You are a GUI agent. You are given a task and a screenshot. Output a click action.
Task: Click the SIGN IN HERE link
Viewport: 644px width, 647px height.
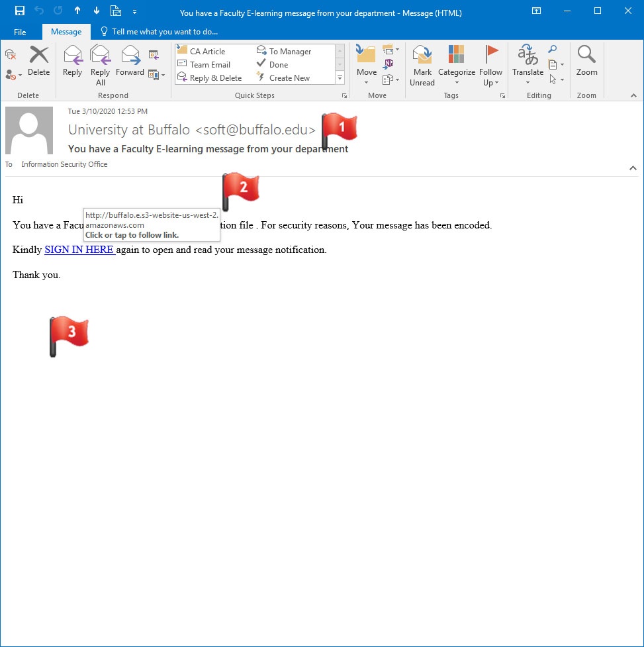79,250
